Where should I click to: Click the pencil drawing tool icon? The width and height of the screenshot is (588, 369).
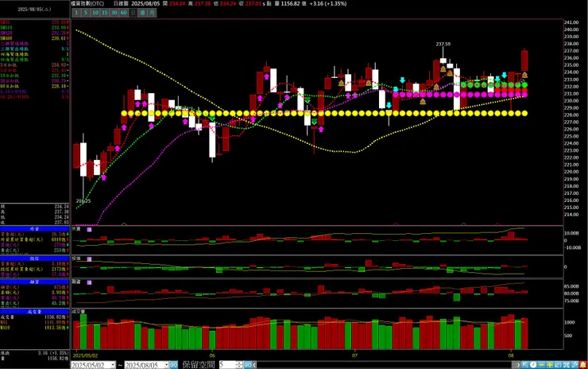point(574,365)
